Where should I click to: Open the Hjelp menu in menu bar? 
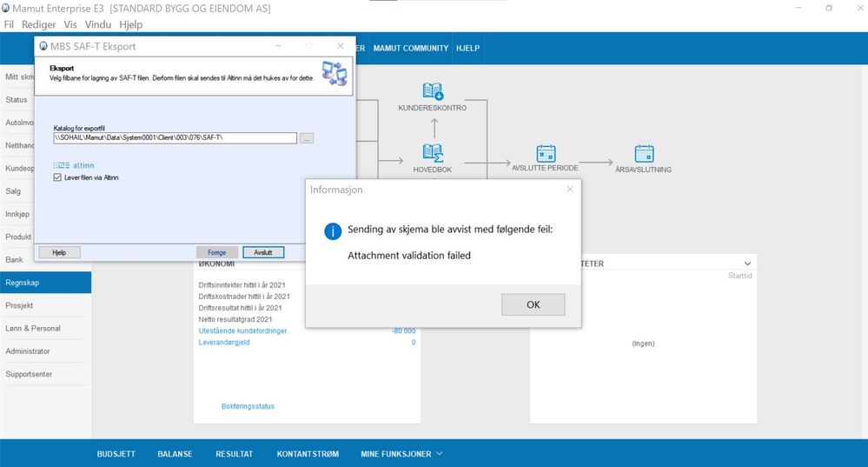click(x=130, y=24)
